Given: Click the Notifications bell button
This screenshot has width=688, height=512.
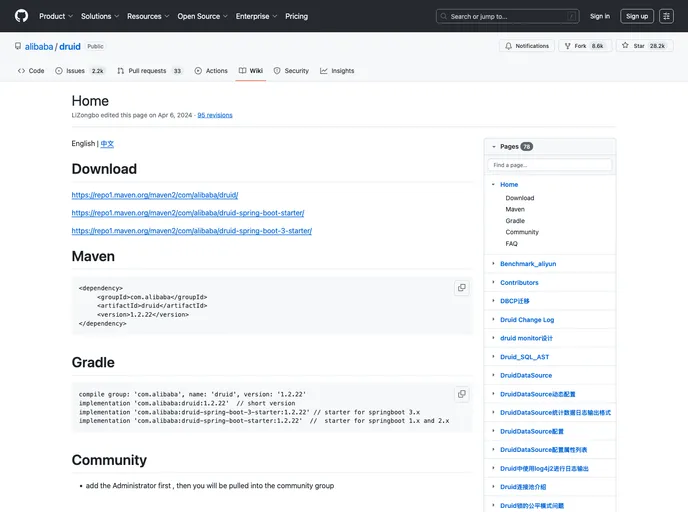Looking at the screenshot, I should 526,46.
